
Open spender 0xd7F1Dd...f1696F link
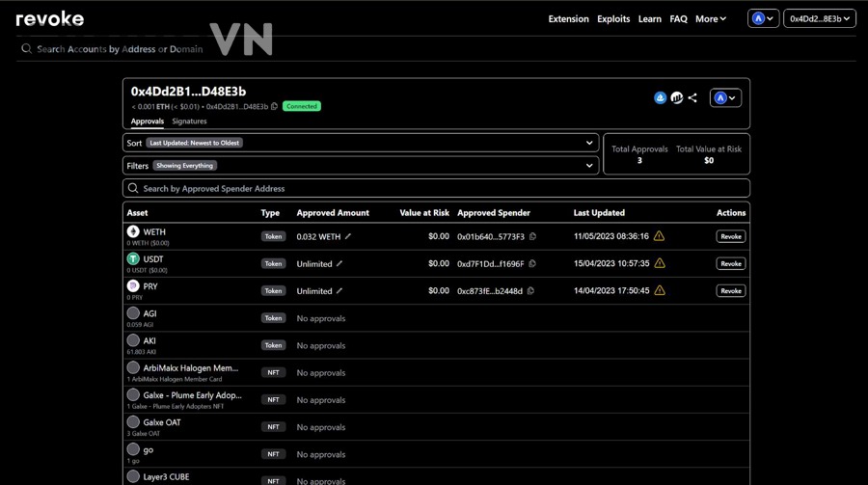491,263
